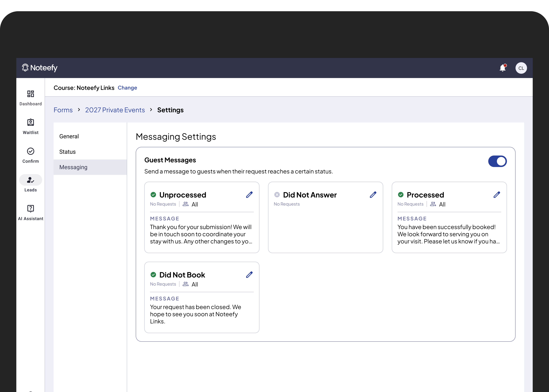
Task: Click the Change course link
Action: pyautogui.click(x=127, y=88)
